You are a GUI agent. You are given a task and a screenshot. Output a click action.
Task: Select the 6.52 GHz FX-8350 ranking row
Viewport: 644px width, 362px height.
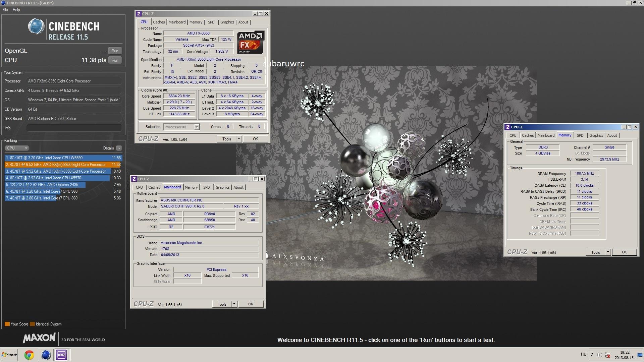point(63,165)
